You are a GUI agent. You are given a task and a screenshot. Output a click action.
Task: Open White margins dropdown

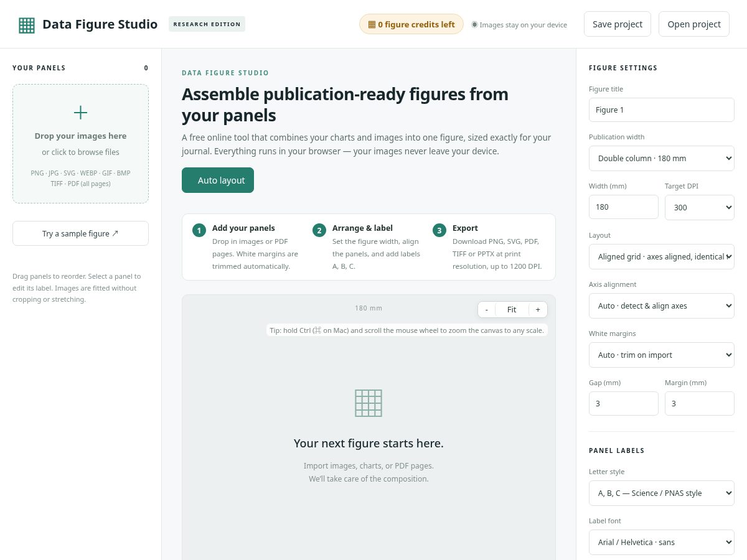click(662, 355)
